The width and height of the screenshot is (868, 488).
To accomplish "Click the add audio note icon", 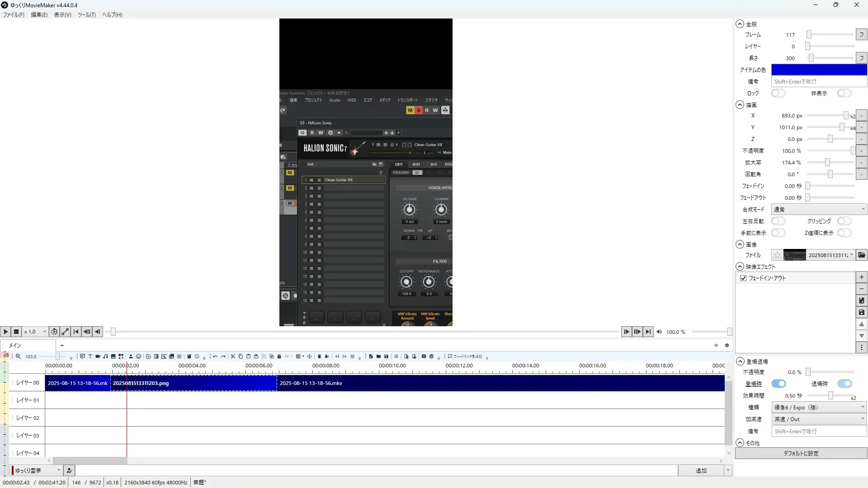I will (105, 357).
